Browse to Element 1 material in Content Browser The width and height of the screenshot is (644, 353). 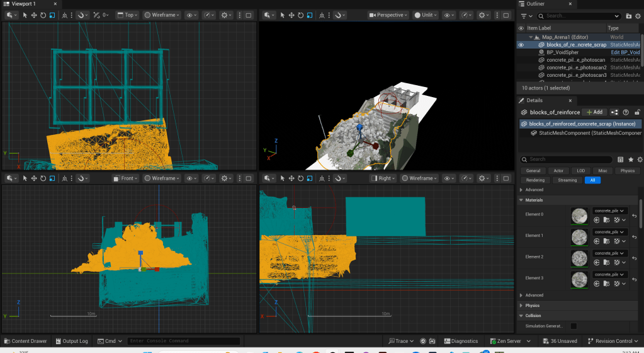coord(607,241)
